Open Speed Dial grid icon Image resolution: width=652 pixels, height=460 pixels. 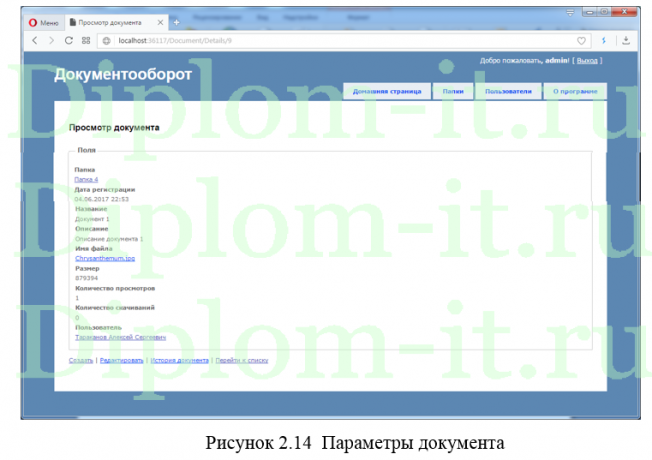pyautogui.click(x=86, y=40)
